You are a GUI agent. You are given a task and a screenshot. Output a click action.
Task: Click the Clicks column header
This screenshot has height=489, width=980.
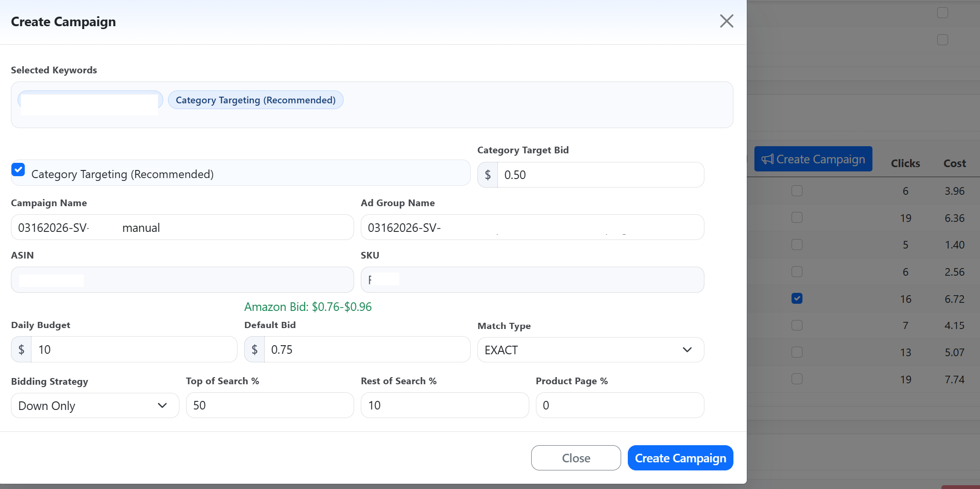(x=905, y=163)
